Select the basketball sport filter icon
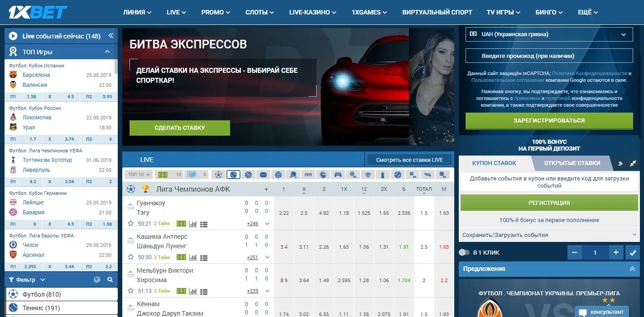This screenshot has height=317, width=644. coord(248,175)
